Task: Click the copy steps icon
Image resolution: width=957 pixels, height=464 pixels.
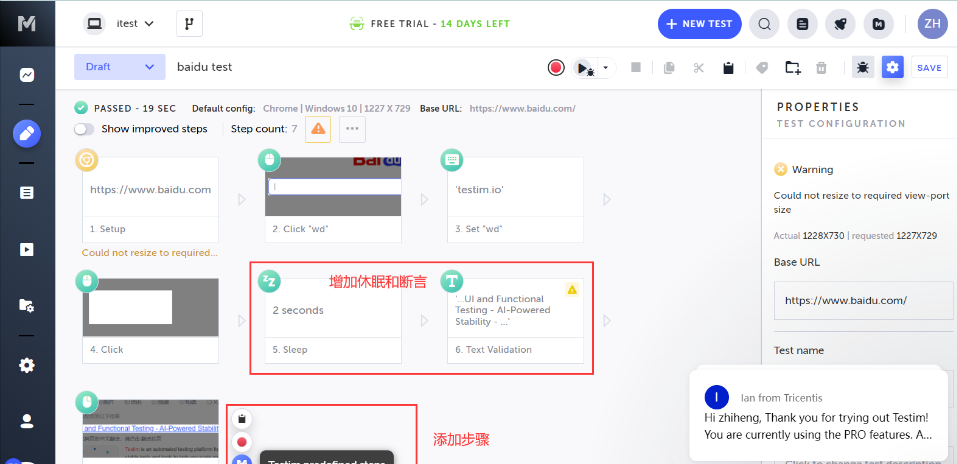Action: [x=669, y=67]
